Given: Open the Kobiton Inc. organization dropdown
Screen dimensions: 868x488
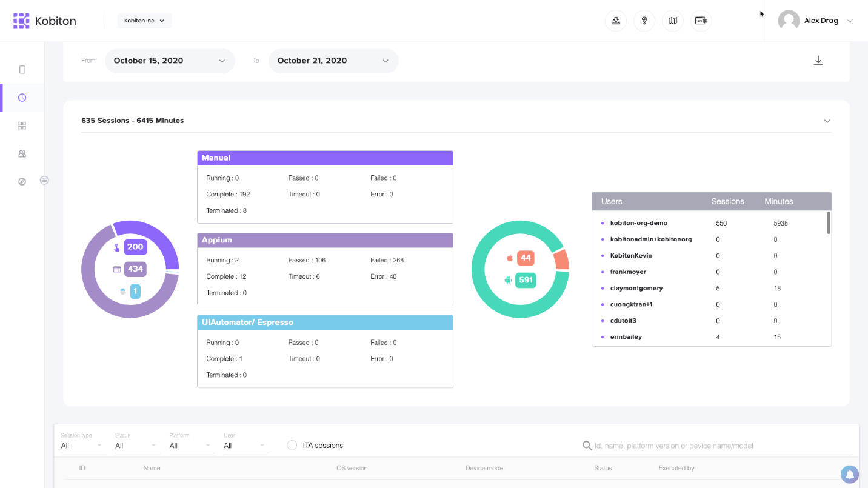Looking at the screenshot, I should [145, 21].
